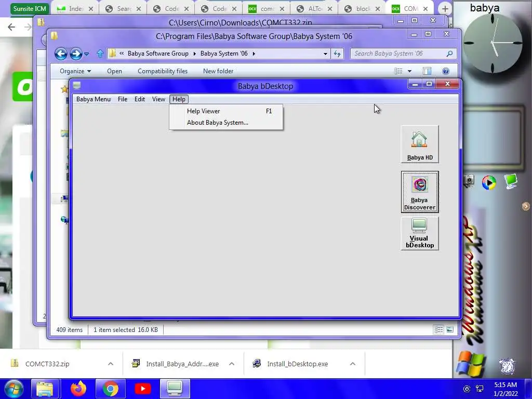Open About Babya System... entry

(x=226, y=123)
